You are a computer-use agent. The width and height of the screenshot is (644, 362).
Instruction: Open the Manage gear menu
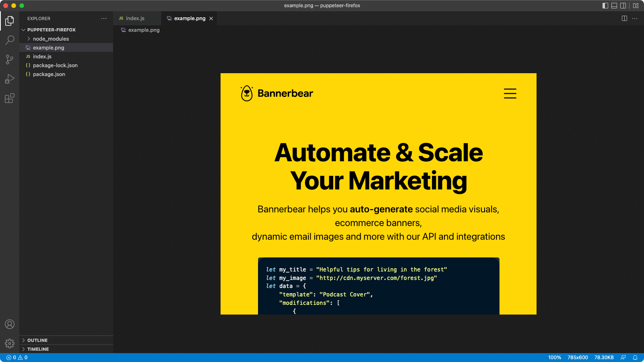tap(10, 343)
